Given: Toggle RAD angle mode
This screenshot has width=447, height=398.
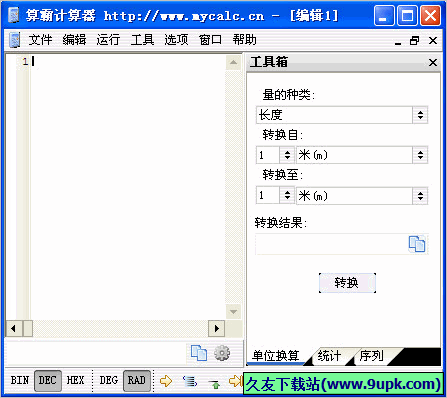Looking at the screenshot, I should [137, 380].
